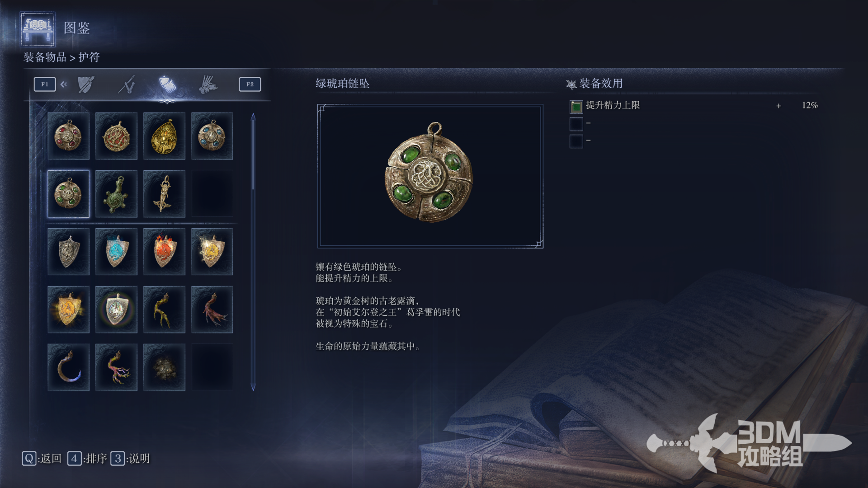Open the armor and shield category tab
This screenshot has width=868, height=488.
[x=86, y=84]
